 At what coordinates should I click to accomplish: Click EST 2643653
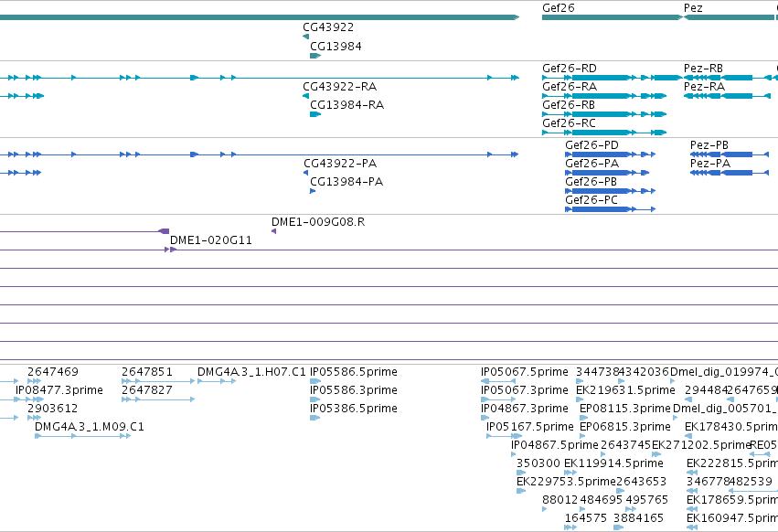(620, 491)
